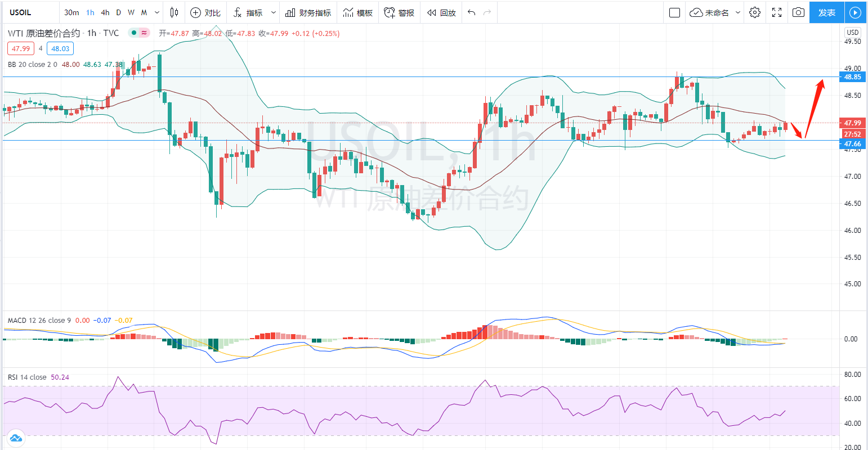868x450 pixels.
Task: Expand the dropdown arrow beside 指标
Action: 274,12
